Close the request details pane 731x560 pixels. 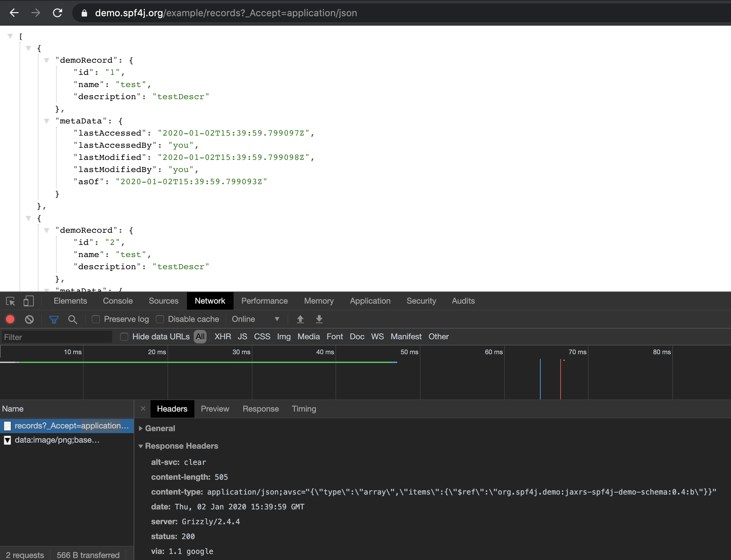pos(143,409)
